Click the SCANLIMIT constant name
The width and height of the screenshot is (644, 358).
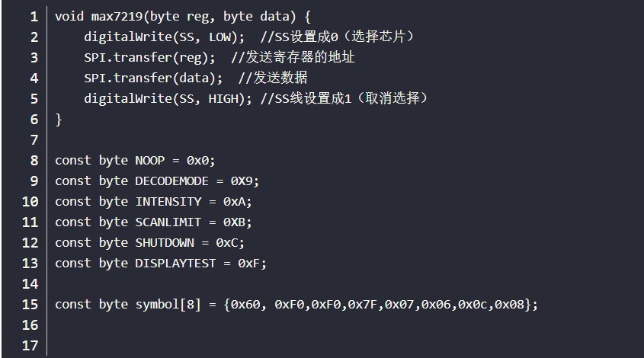point(168,222)
